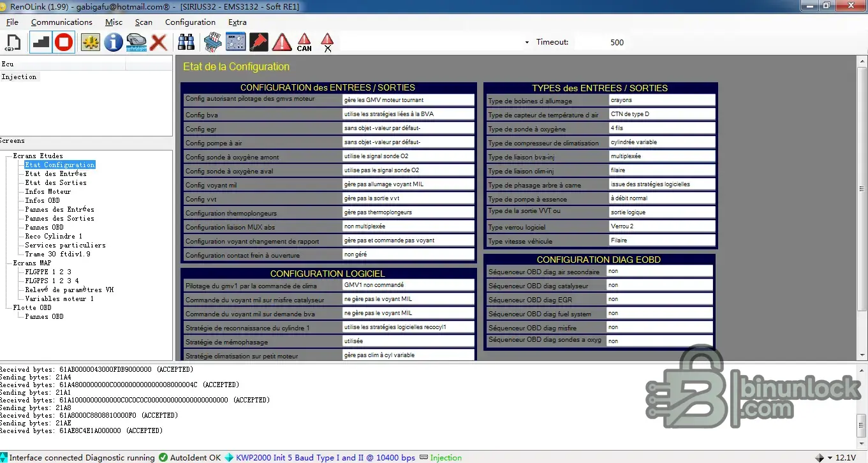Select the Ecrans MAP tree node
Viewport: 868px width, 463px height.
coord(33,263)
